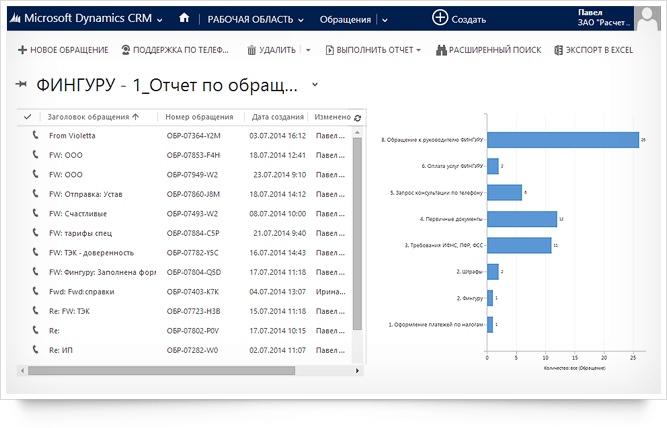Select case number ОБР-07364-Y2M
667x428 pixels.
tap(194, 136)
